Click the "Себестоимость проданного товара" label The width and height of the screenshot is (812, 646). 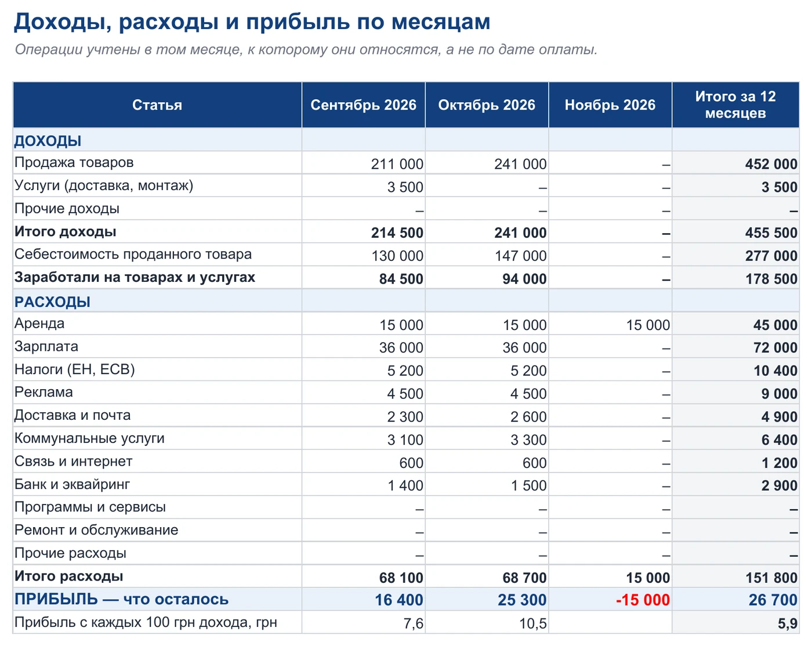[133, 255]
